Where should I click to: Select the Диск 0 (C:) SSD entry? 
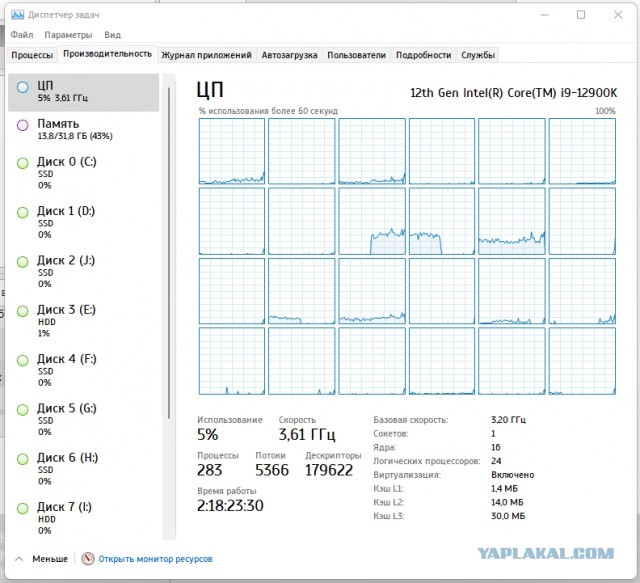83,173
